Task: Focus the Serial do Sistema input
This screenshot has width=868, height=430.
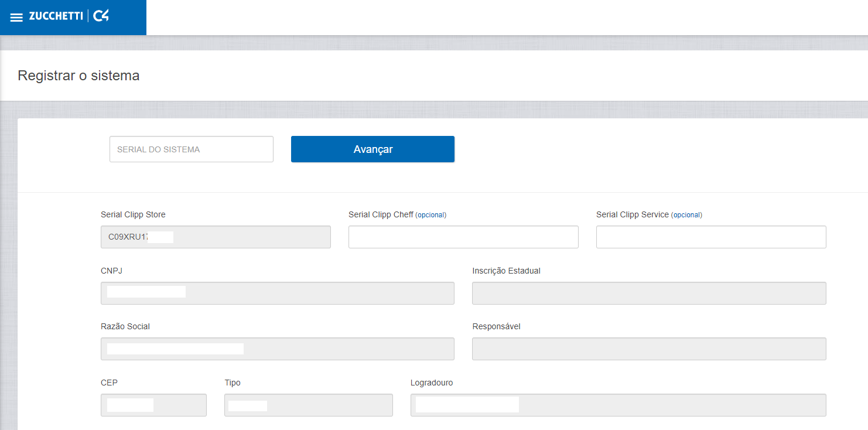Action: point(191,149)
